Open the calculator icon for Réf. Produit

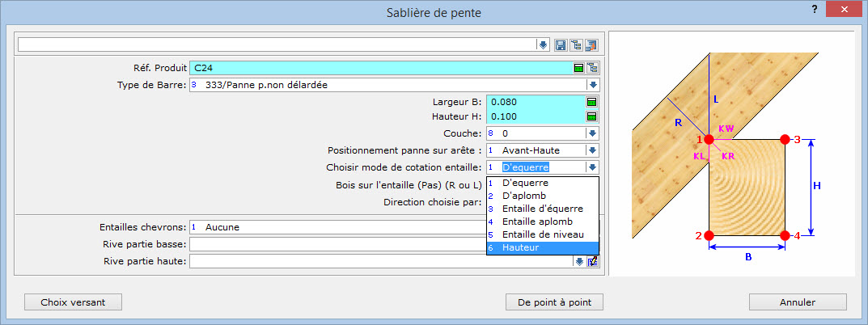[x=578, y=68]
